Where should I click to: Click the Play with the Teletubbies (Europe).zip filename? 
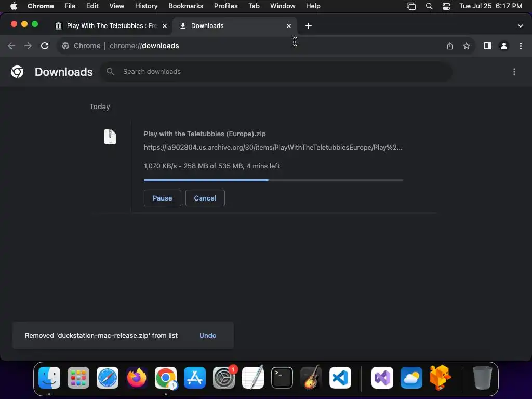click(x=205, y=134)
